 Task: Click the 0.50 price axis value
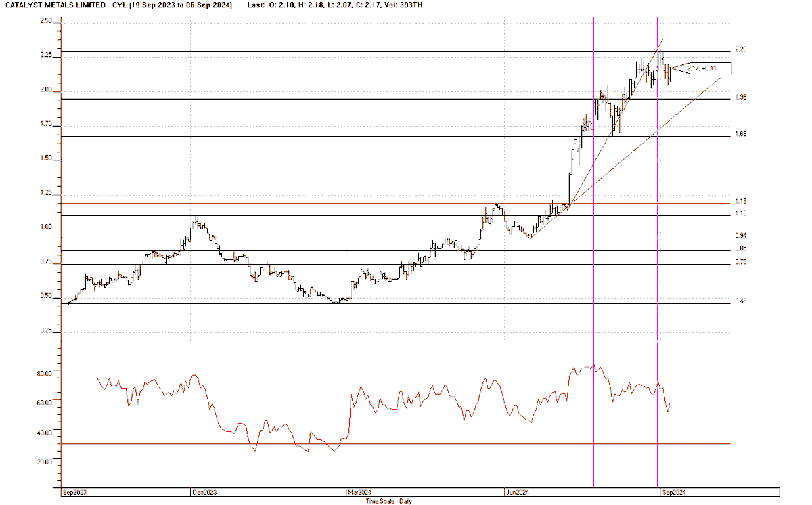click(x=46, y=296)
